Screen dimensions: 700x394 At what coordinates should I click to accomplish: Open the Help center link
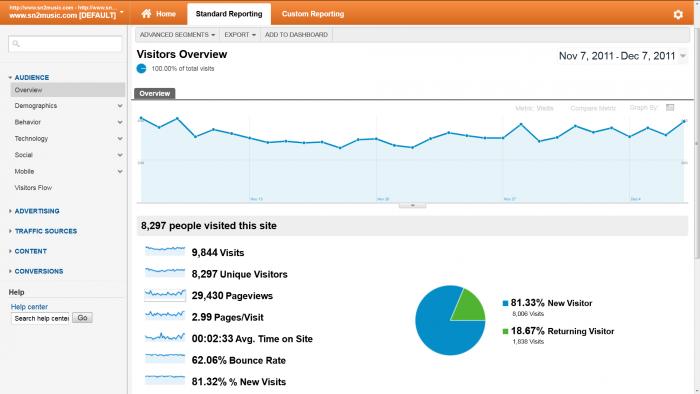click(x=29, y=307)
